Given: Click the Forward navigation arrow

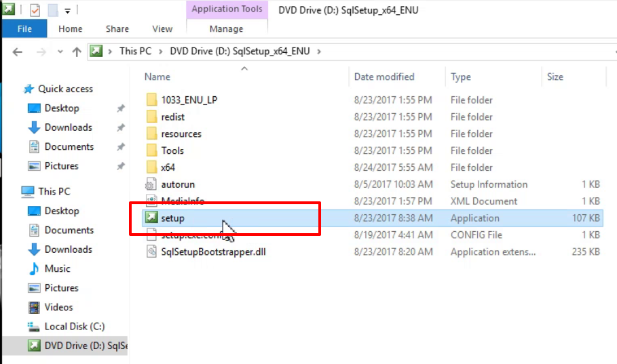Looking at the screenshot, I should click(41, 52).
